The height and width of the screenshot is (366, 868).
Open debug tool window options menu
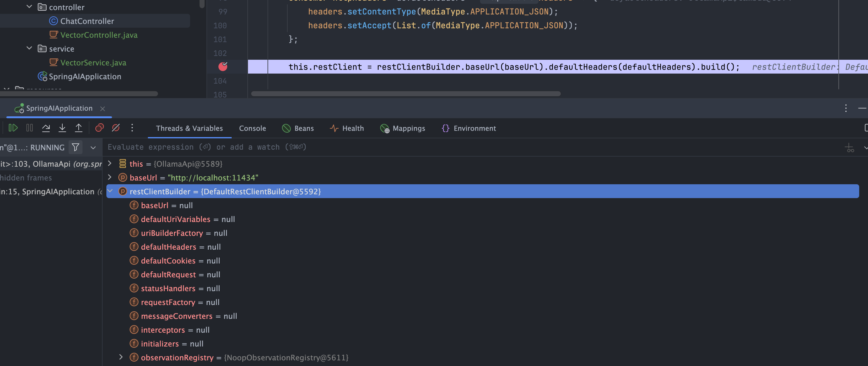tap(846, 108)
